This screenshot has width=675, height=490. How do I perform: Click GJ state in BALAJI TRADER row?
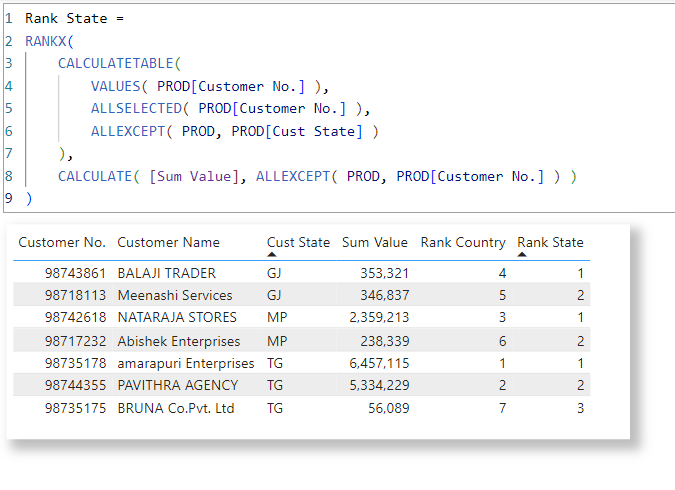coord(274,273)
